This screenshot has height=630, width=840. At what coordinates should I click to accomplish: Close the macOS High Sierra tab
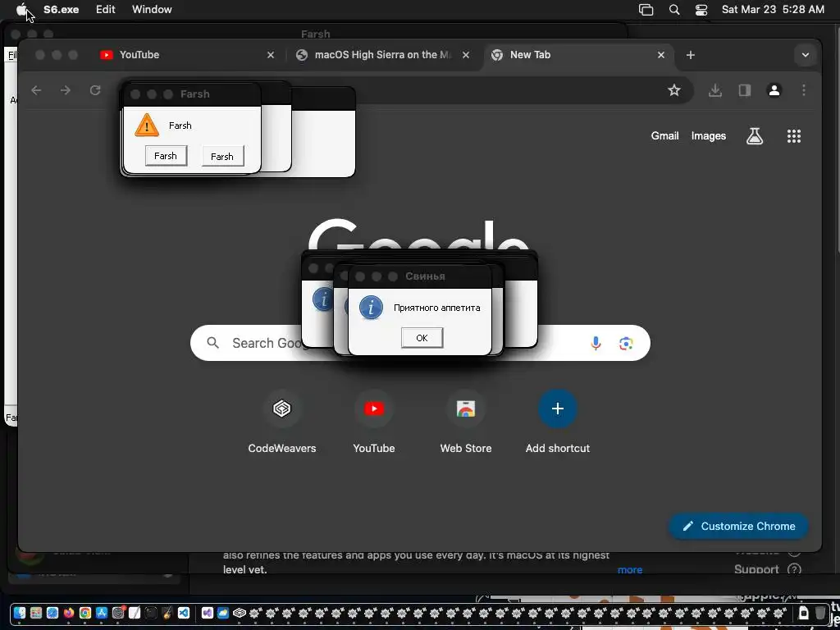point(466,55)
